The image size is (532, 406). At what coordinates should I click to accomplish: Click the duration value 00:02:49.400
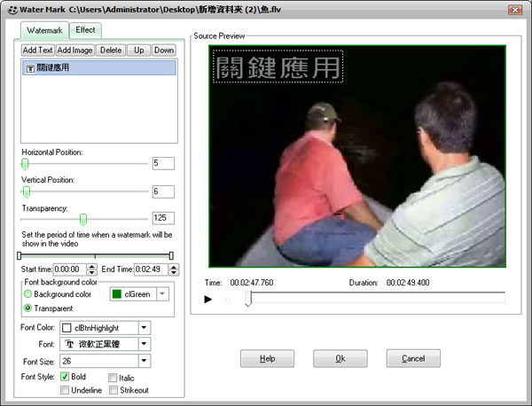[408, 283]
